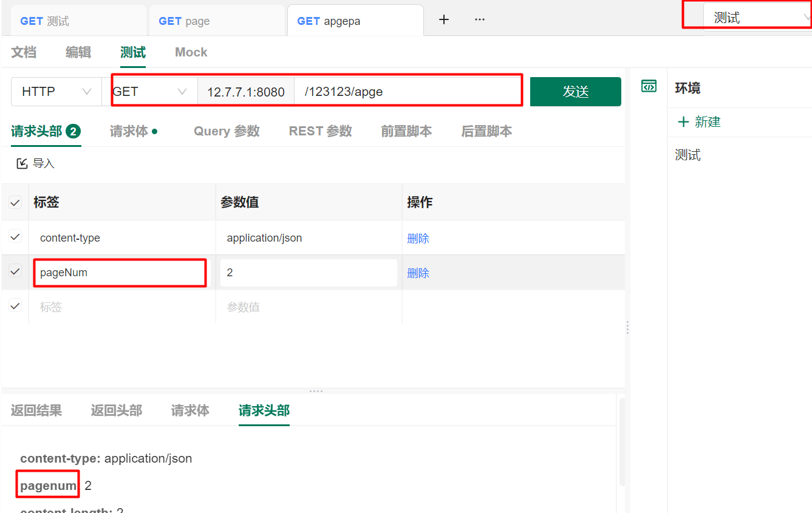Click the 导入 import icon
Screen dimensions: 812x513
coord(22,163)
